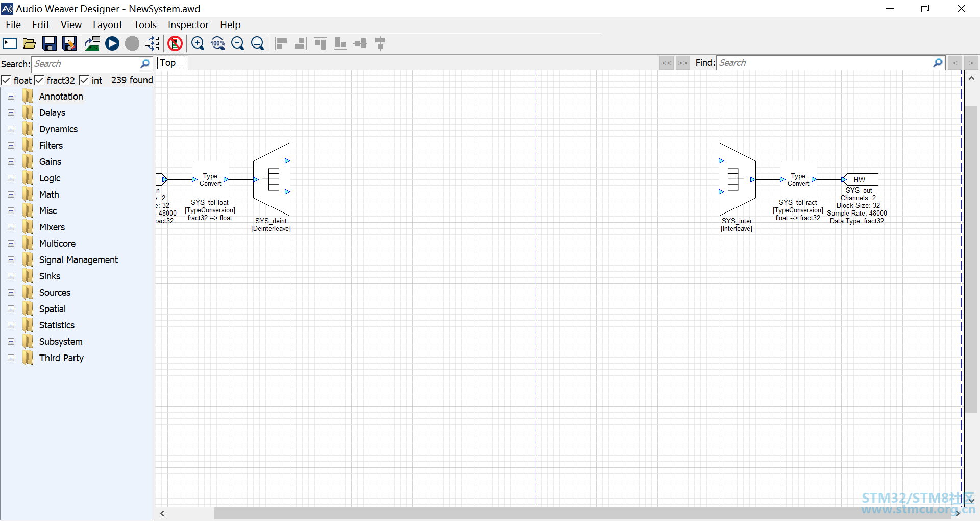980x521 pixels.
Task: Click the canvas scroll-left arrow
Action: (162, 513)
